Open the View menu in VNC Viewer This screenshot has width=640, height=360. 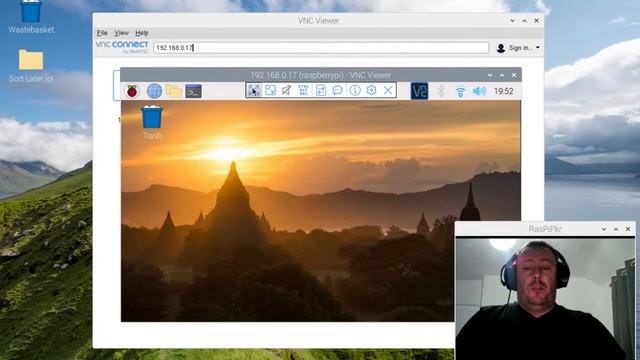pos(121,33)
